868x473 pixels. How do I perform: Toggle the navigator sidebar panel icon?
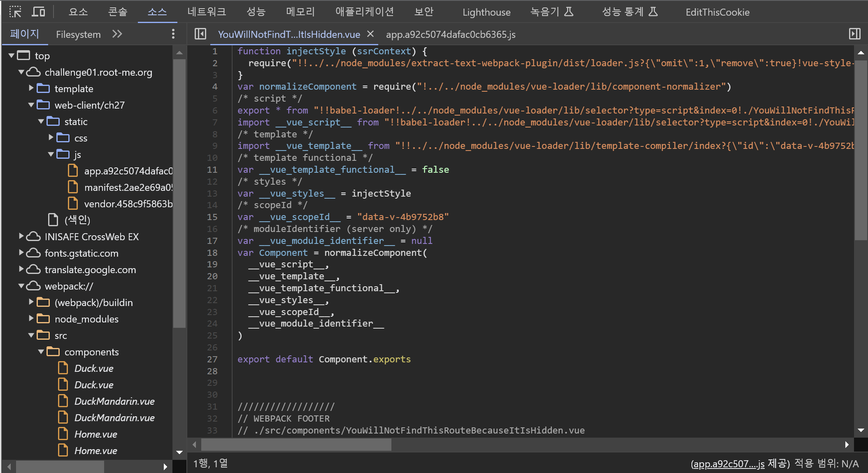point(200,34)
